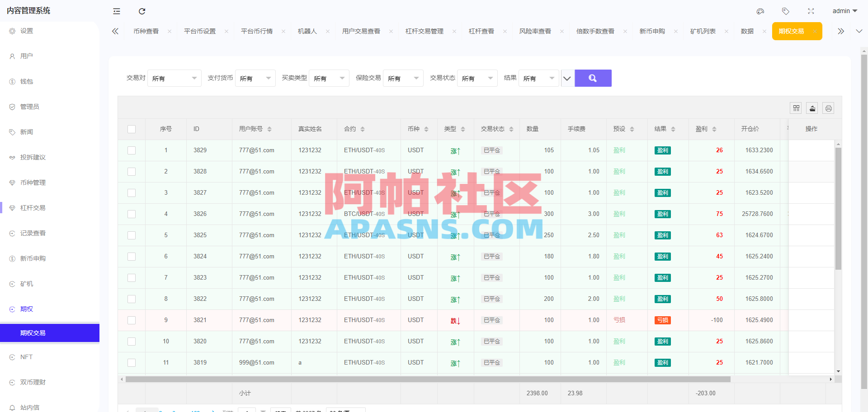Click the tag icon in top bar

(785, 11)
